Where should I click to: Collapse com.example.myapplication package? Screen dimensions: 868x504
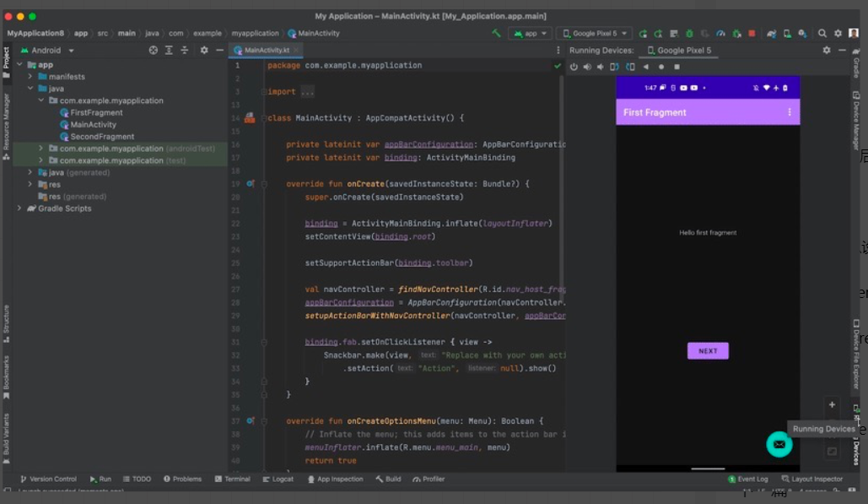point(41,100)
